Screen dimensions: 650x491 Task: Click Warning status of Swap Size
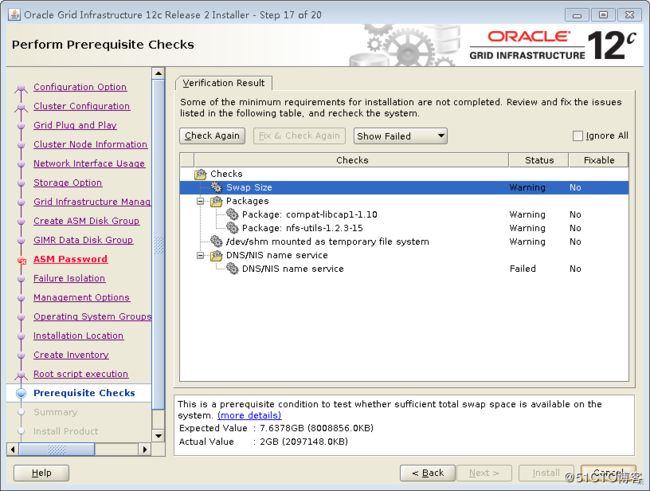[x=527, y=187]
